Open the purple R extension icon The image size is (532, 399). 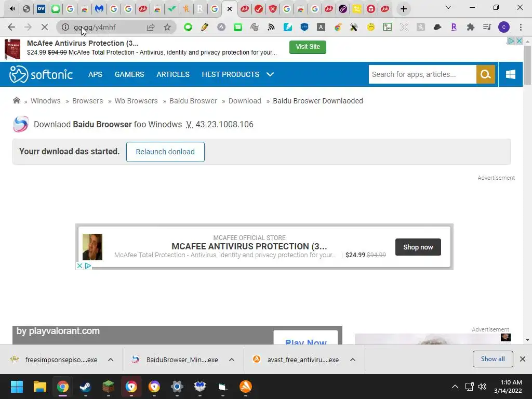coord(454,27)
